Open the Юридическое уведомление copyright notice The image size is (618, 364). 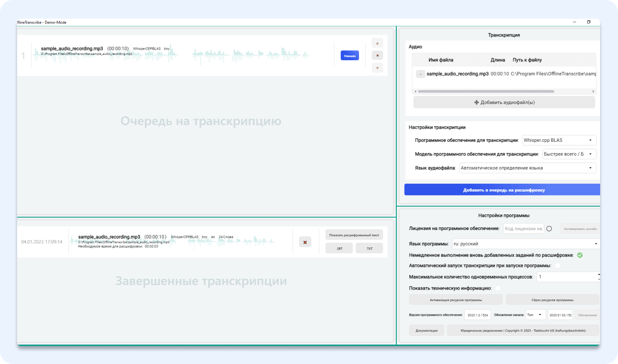click(x=523, y=330)
